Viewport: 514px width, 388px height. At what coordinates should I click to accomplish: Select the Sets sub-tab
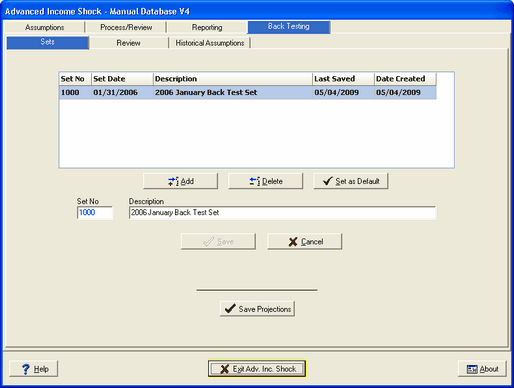[48, 42]
